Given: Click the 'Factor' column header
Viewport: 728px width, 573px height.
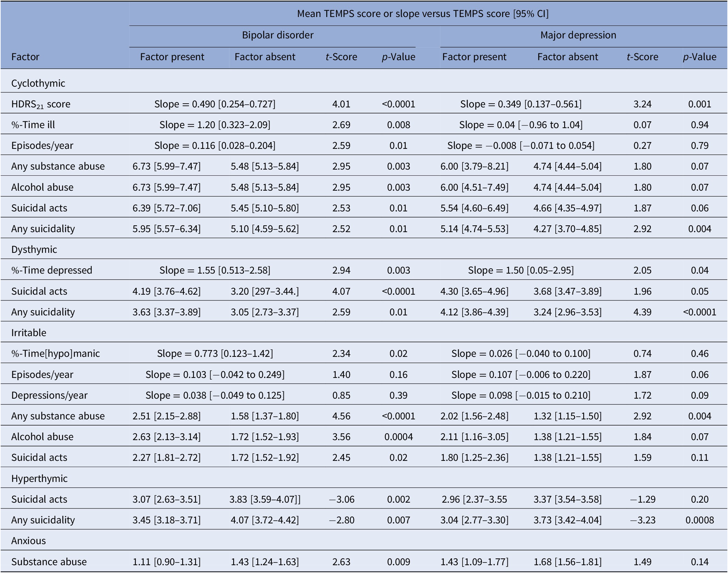Looking at the screenshot, I should (25, 57).
